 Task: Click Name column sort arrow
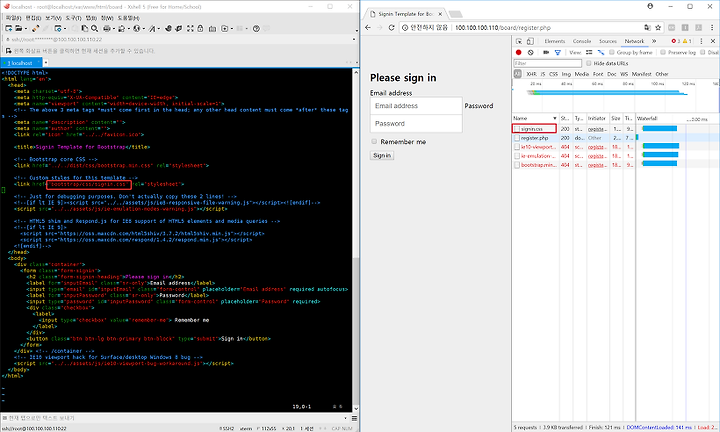tap(555, 118)
